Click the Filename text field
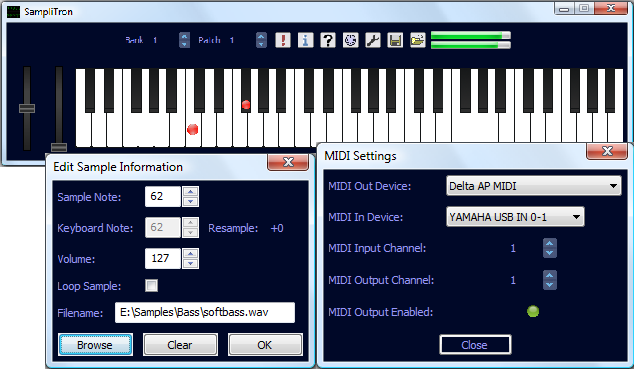 [x=205, y=312]
